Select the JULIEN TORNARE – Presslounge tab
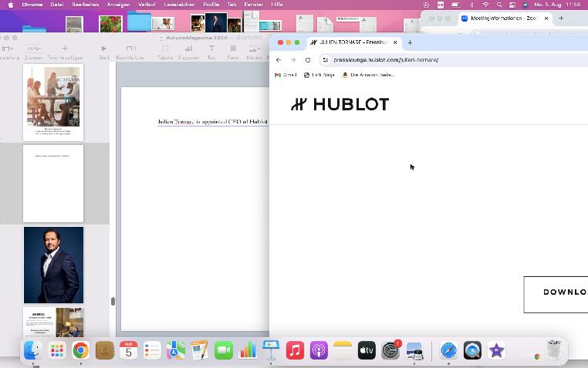Image resolution: width=588 pixels, height=368 pixels. pyautogui.click(x=353, y=42)
